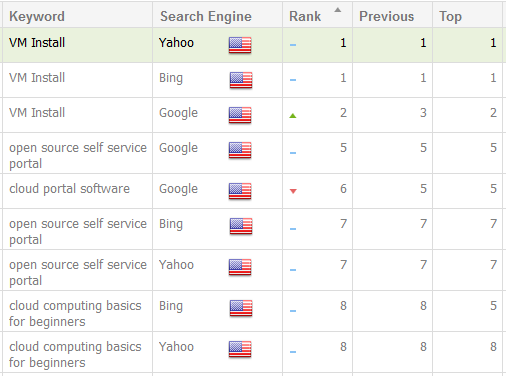506x376 pixels.
Task: Click the Google engine cell for VM Install
Action: coord(178,113)
